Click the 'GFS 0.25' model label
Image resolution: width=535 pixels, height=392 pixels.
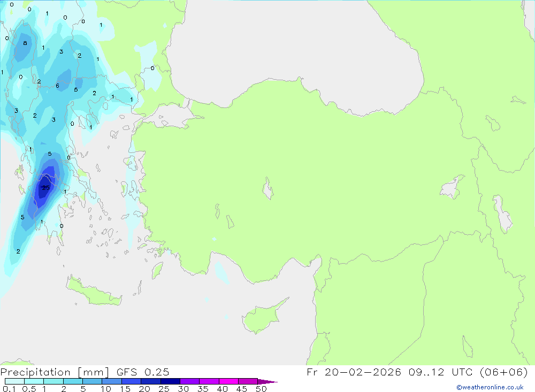[143, 372]
